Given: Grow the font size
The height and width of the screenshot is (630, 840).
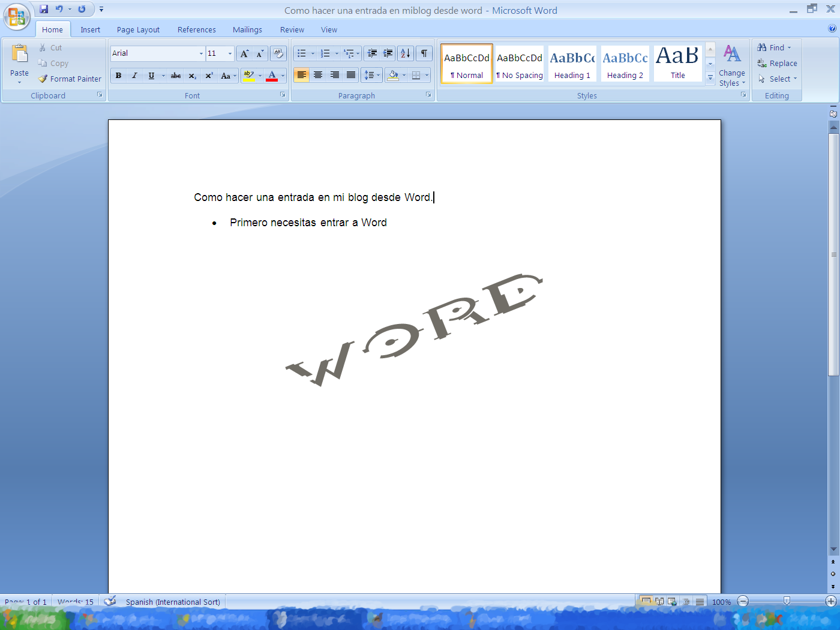Looking at the screenshot, I should pyautogui.click(x=244, y=53).
